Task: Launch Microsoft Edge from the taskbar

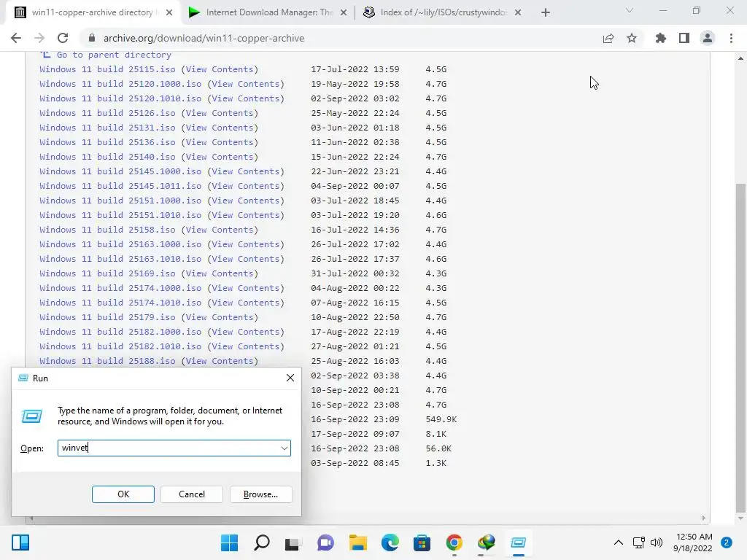Action: 390,542
